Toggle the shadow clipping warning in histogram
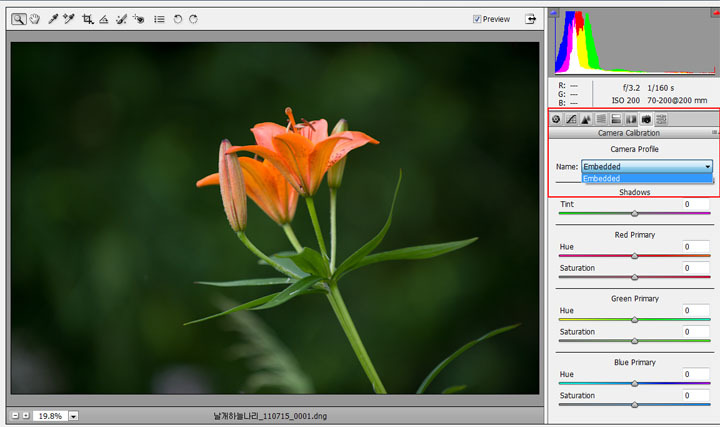The height and width of the screenshot is (427, 720). (x=553, y=14)
